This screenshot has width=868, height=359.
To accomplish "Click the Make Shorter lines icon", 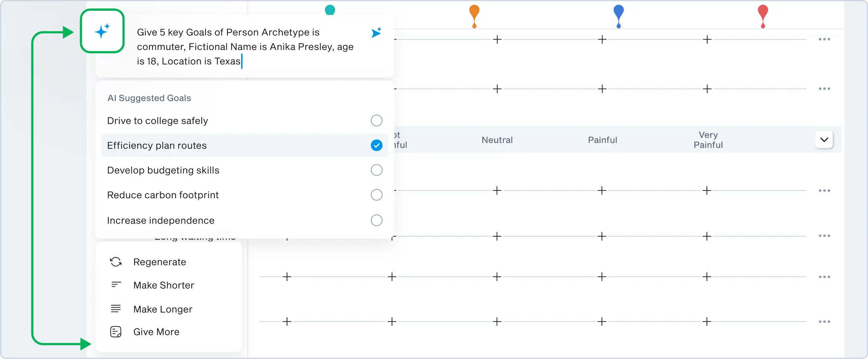I will click(116, 285).
